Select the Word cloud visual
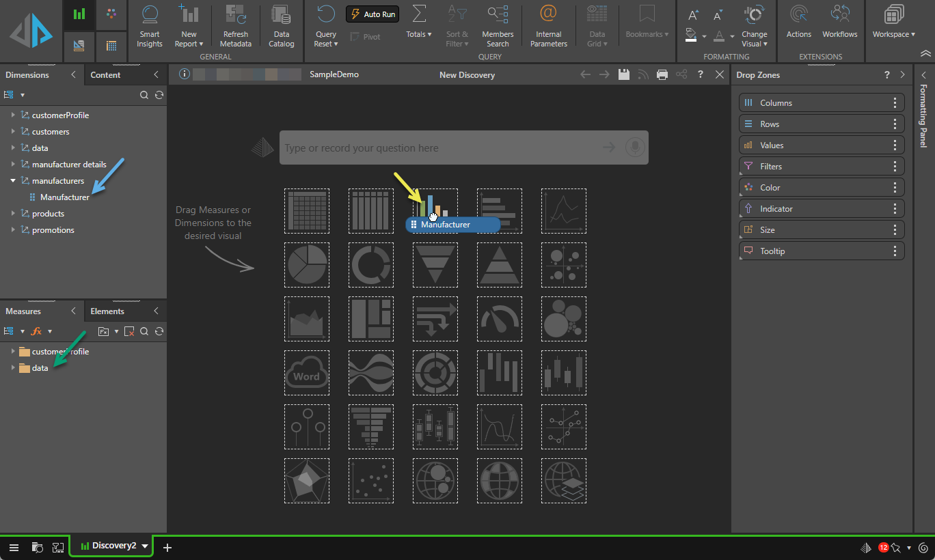The width and height of the screenshot is (935, 560). pyautogui.click(x=307, y=373)
